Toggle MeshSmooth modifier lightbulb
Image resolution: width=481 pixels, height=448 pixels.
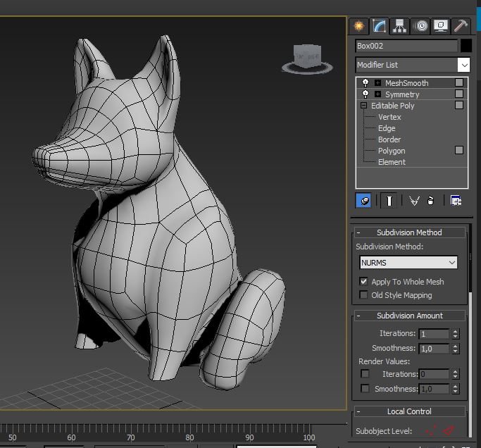365,83
